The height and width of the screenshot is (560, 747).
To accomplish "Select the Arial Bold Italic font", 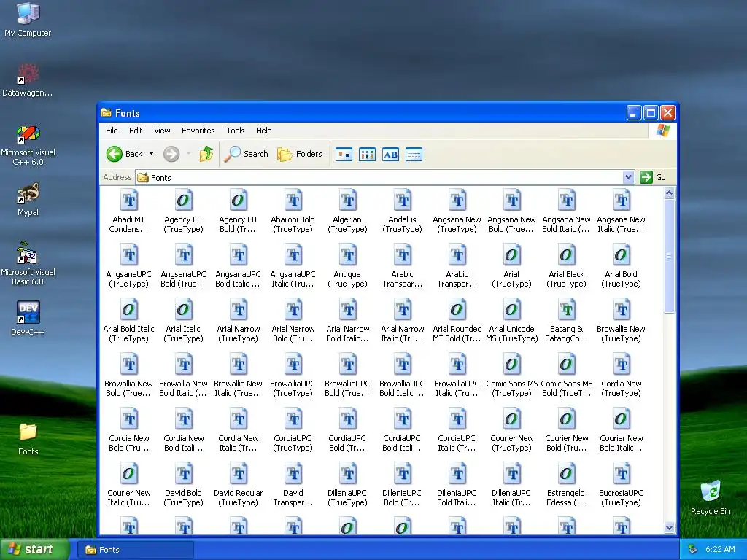I will tap(128, 321).
